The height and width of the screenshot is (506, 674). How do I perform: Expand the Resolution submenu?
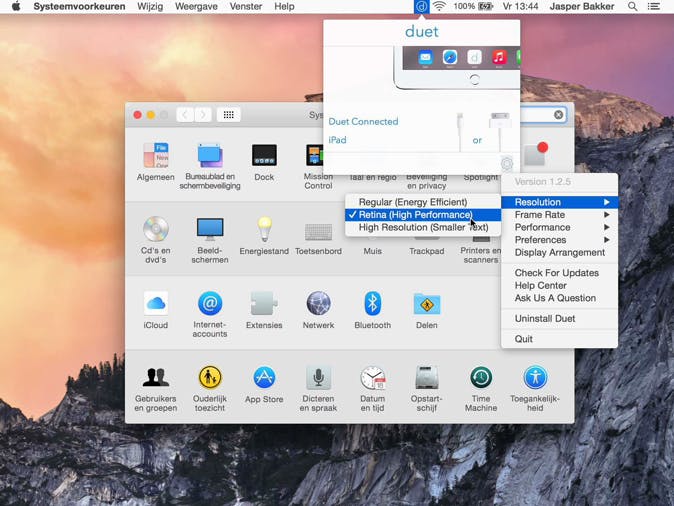[x=560, y=202]
